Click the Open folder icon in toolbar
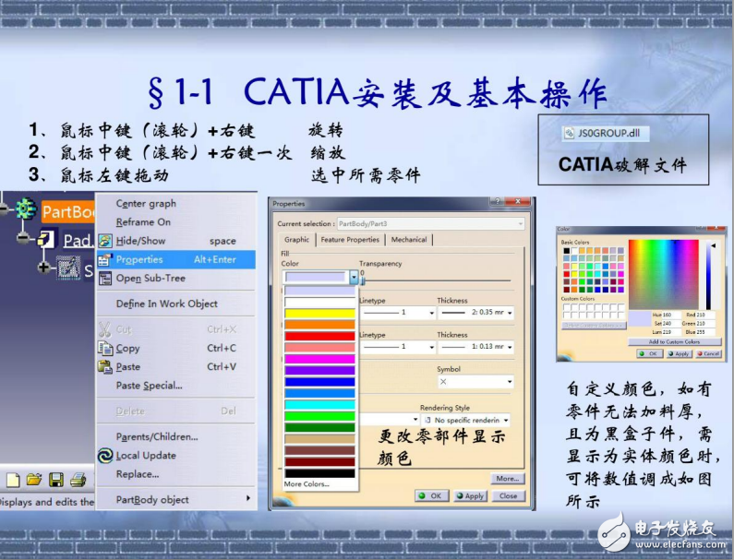 (34, 480)
